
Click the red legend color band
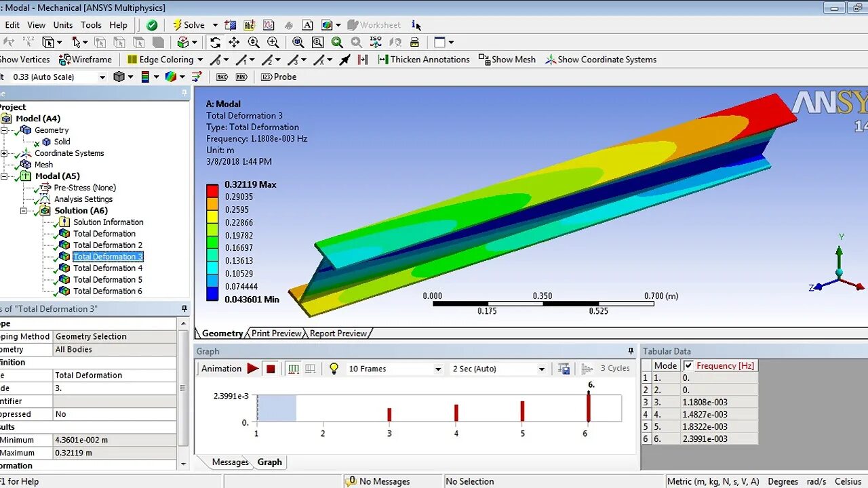[x=213, y=190]
